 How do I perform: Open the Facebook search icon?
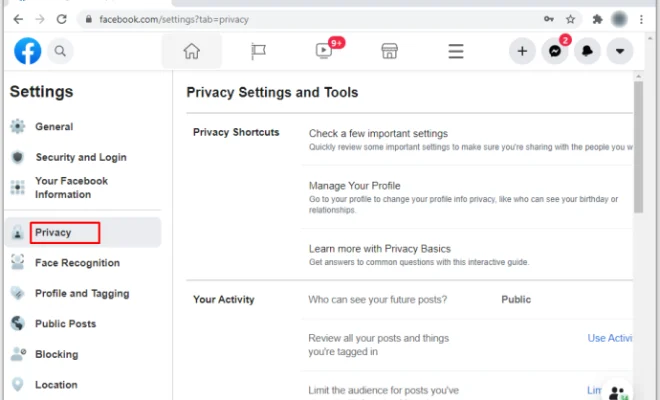click(60, 51)
